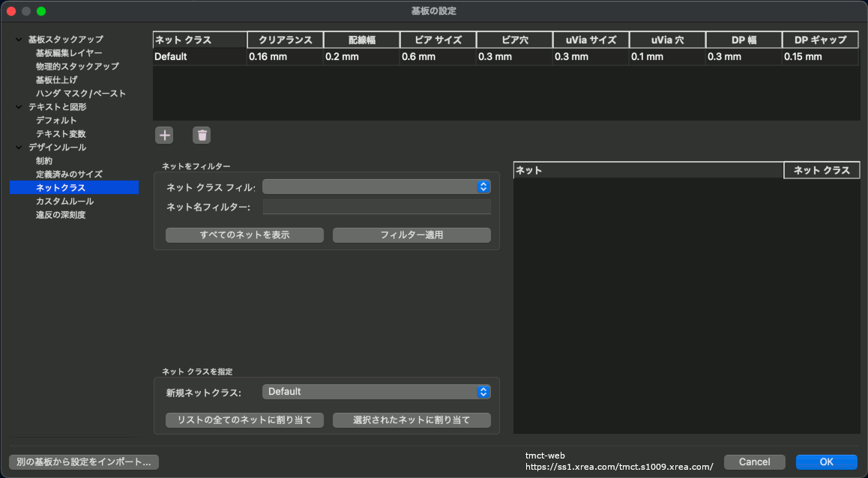Click the uVia サイズ 0.3 mm cell

[x=591, y=56]
